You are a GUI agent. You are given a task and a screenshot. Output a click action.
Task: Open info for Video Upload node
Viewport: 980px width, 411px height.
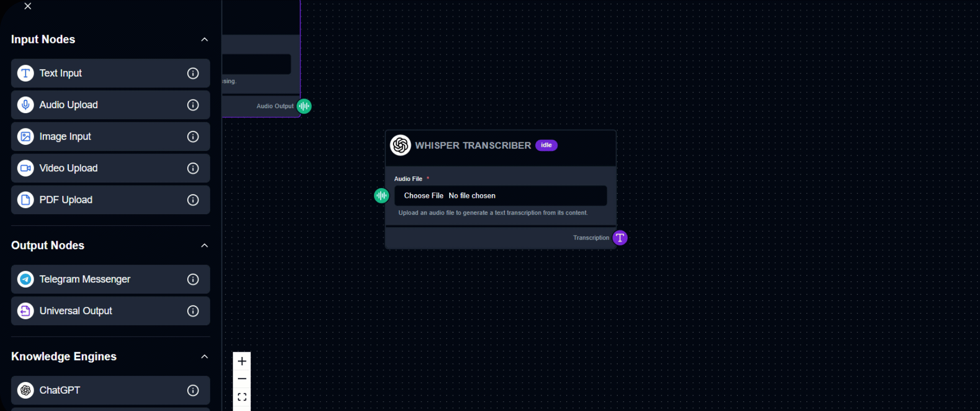tap(193, 168)
